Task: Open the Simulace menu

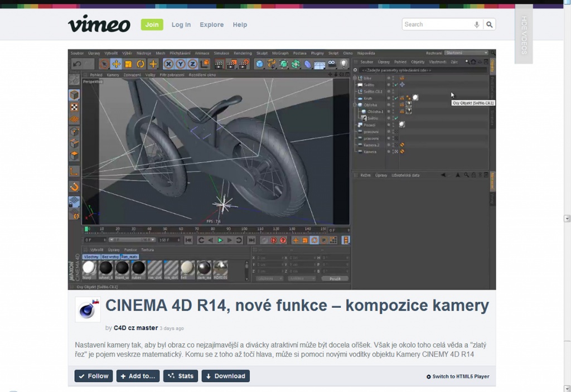Action: point(221,53)
